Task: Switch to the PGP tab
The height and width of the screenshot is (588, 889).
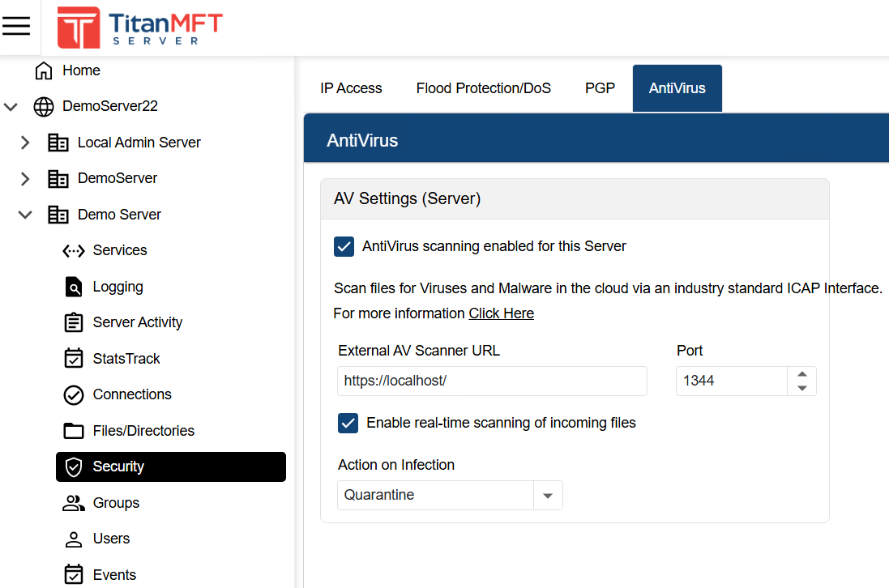Action: point(600,87)
